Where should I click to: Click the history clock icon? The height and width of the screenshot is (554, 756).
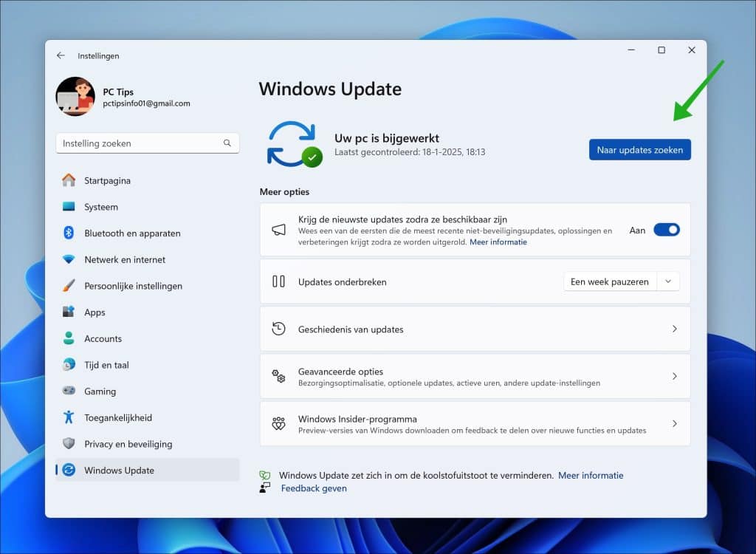point(278,329)
